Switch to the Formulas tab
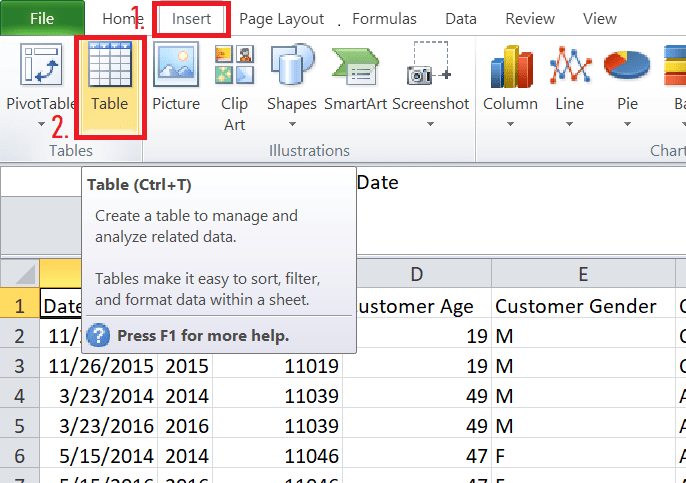This screenshot has width=686, height=483. pos(385,18)
